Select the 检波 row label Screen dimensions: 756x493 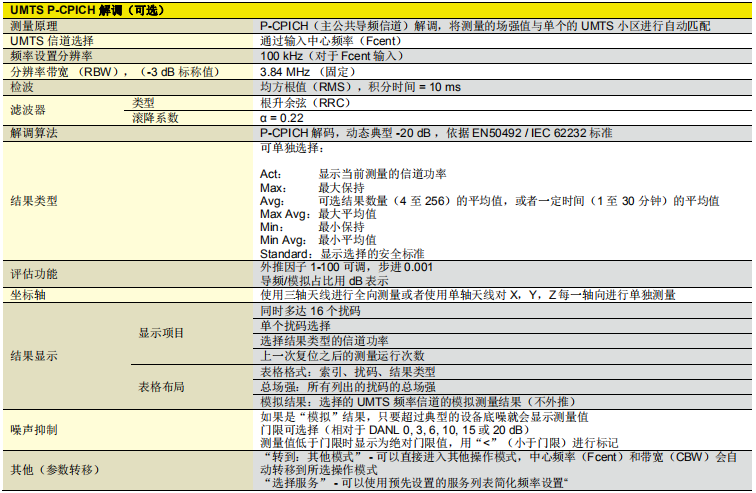[x=22, y=87]
